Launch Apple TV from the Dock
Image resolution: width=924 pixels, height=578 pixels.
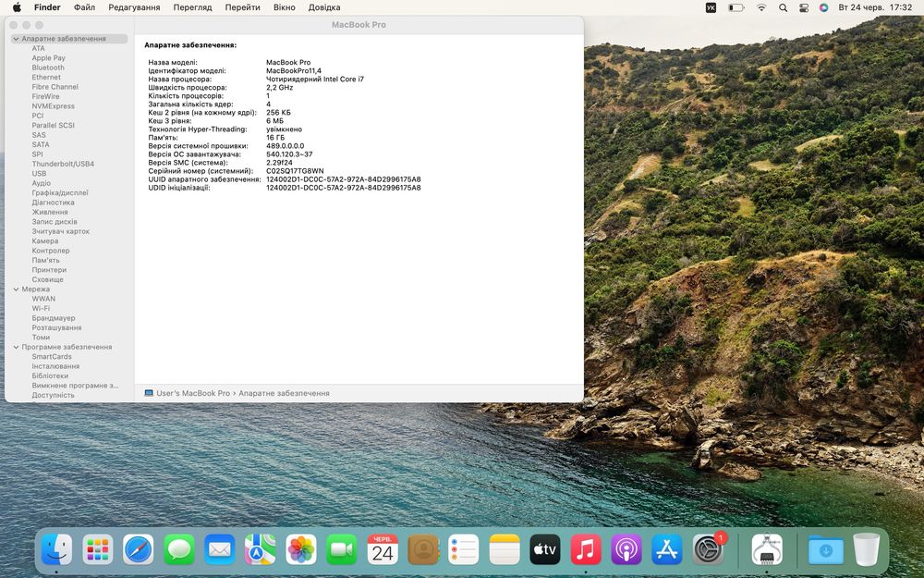click(545, 549)
